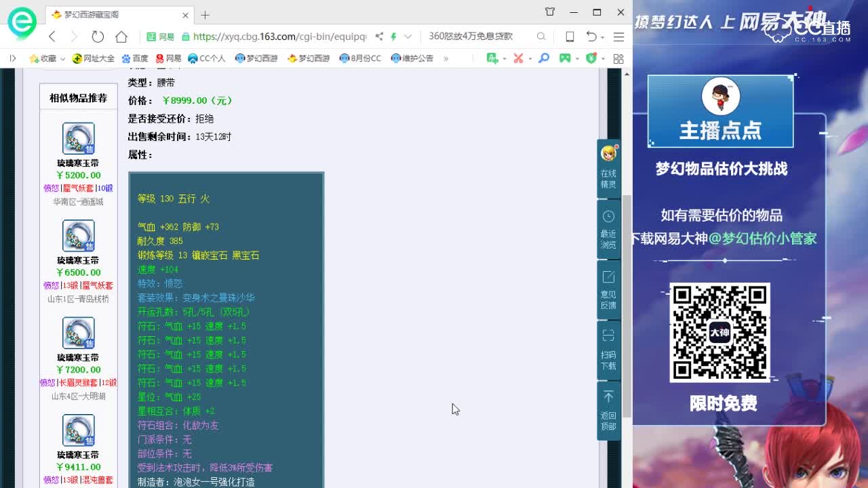Open the 8月份CC bookmark
This screenshot has width=868, height=488.
pyautogui.click(x=360, y=58)
